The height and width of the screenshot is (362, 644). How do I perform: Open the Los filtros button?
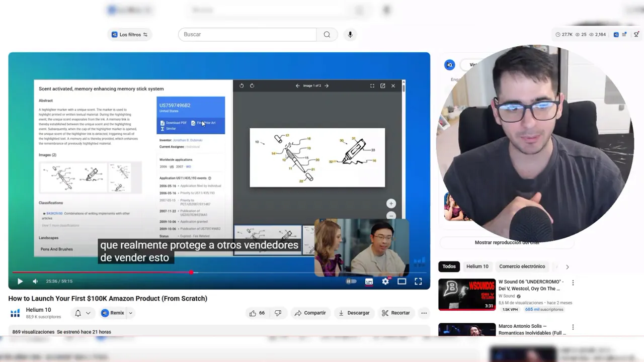pyautogui.click(x=130, y=35)
